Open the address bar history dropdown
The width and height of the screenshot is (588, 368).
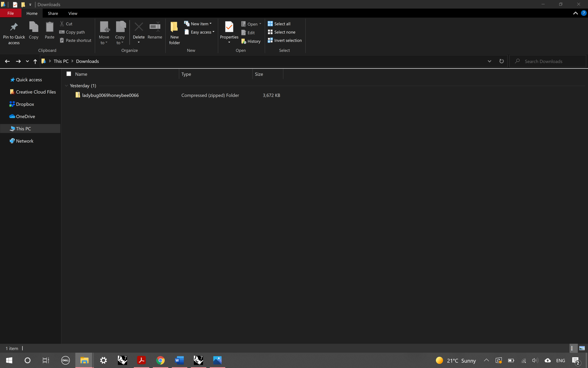tap(489, 61)
